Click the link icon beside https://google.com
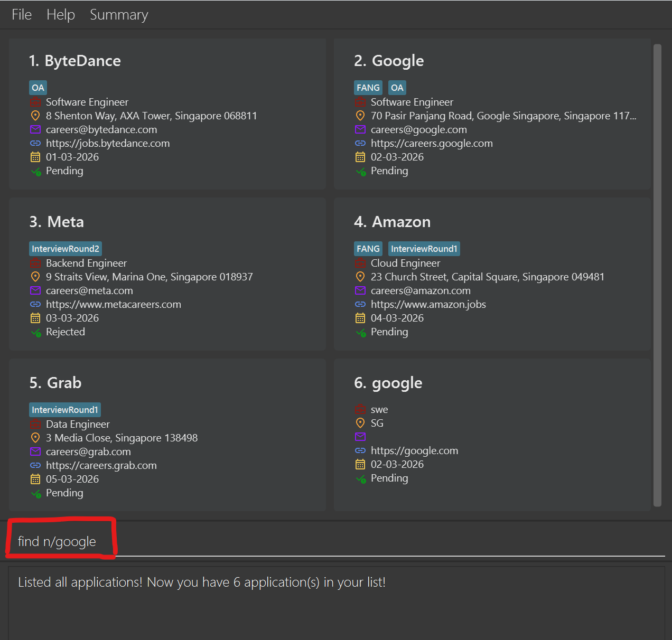This screenshot has width=672, height=640. pos(360,450)
